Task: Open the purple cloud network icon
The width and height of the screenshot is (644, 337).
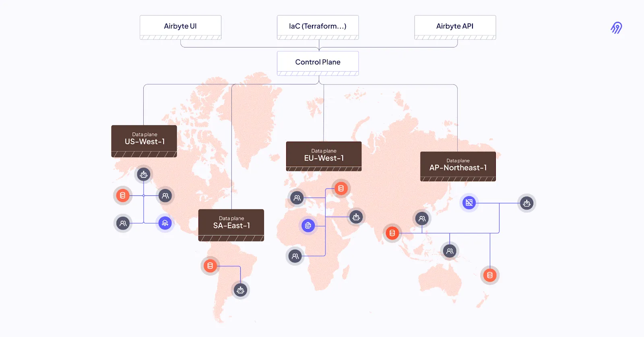Action: (x=165, y=223)
